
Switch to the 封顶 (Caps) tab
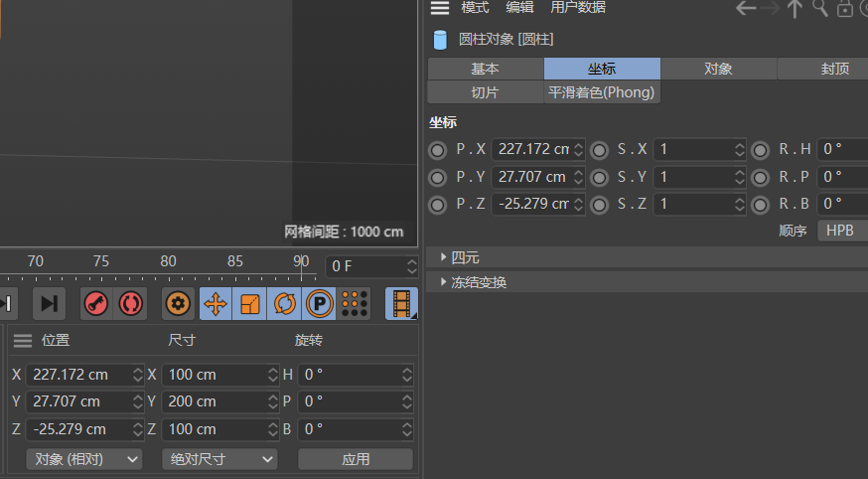834,69
